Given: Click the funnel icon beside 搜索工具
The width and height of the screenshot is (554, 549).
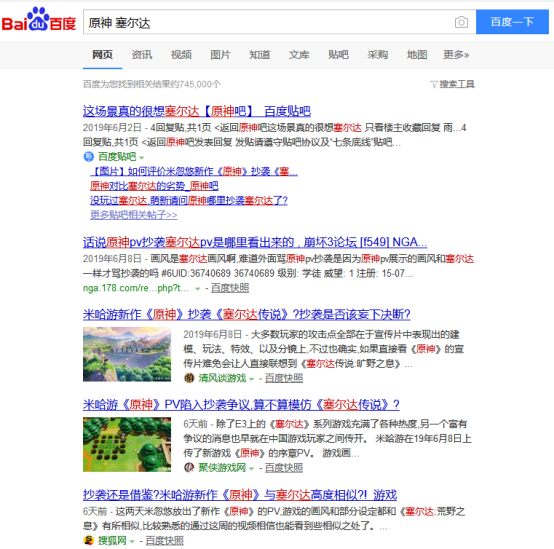Looking at the screenshot, I should (434, 84).
